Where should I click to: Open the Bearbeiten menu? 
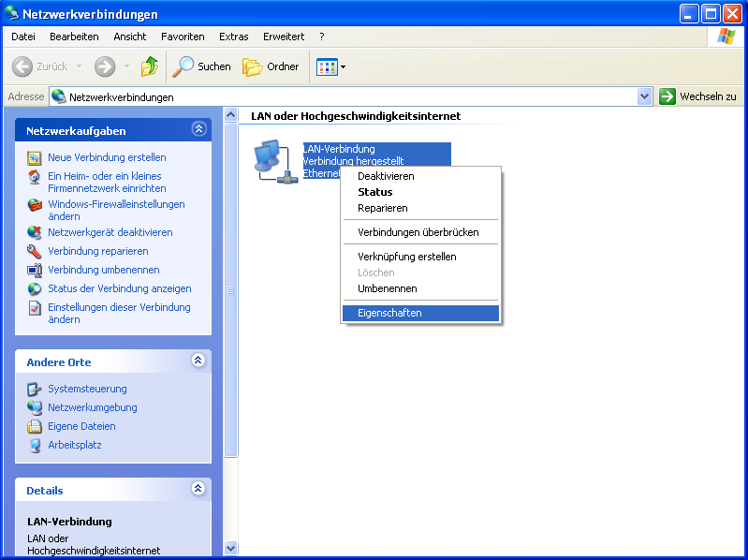click(x=74, y=37)
